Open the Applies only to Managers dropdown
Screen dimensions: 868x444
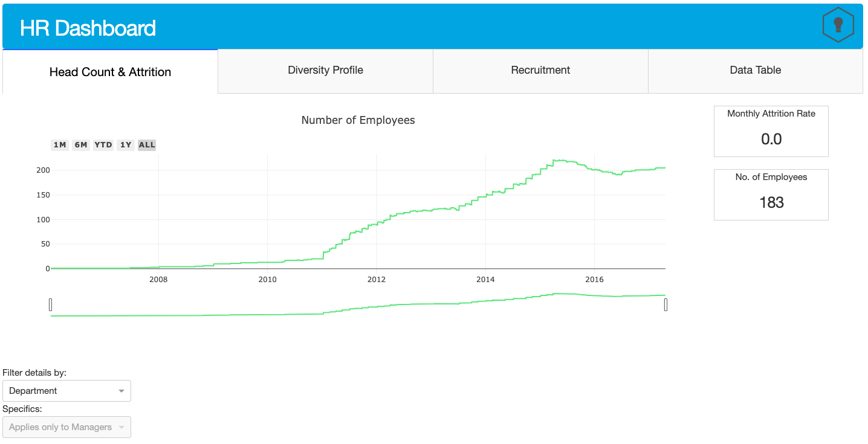[66, 427]
